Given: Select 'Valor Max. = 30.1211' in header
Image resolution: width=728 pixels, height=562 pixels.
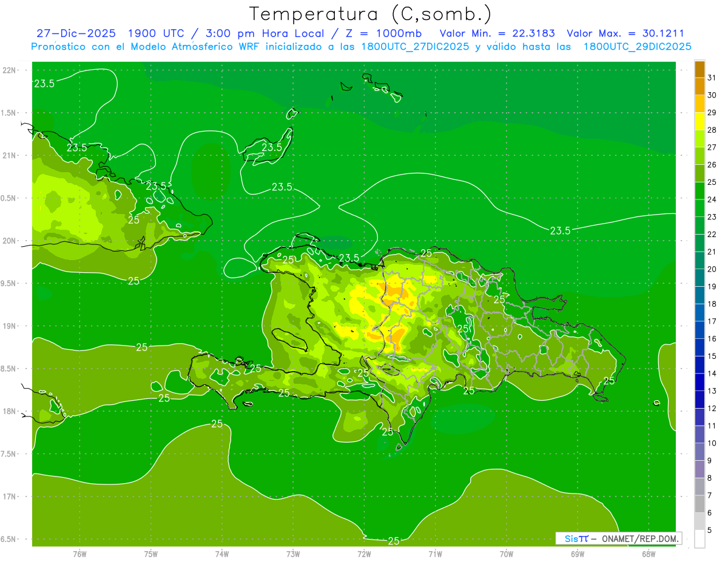Looking at the screenshot, I should [x=625, y=33].
